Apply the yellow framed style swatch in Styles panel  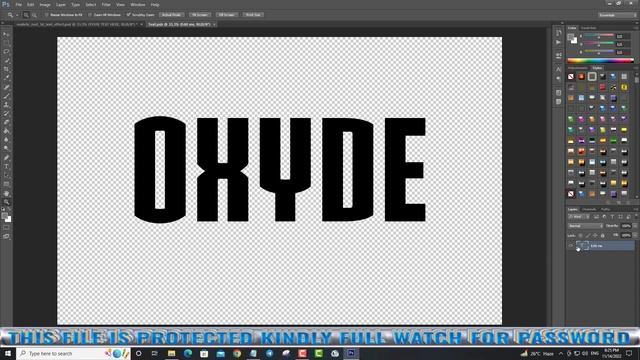pos(624,87)
